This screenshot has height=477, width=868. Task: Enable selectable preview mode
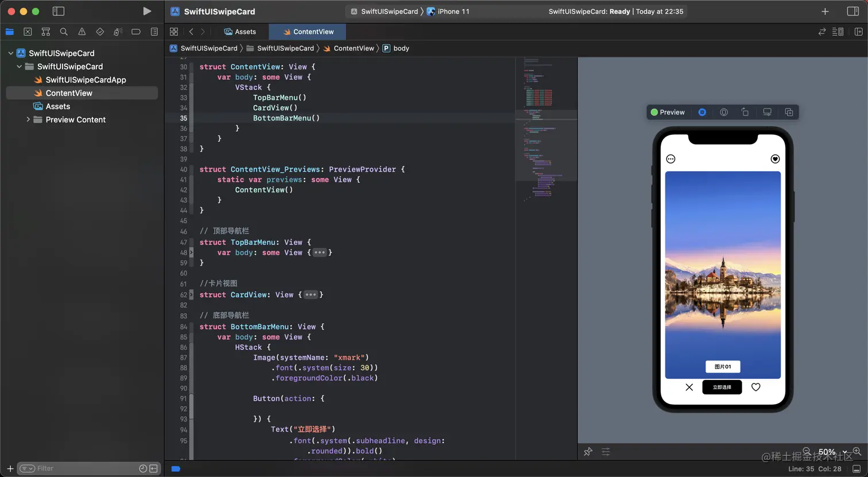pos(724,113)
